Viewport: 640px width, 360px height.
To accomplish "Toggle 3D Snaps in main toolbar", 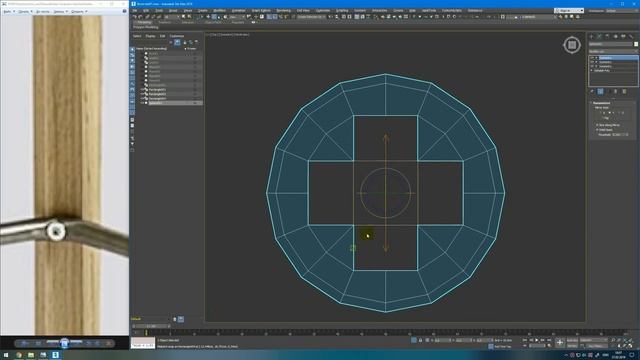I will point(269,17).
